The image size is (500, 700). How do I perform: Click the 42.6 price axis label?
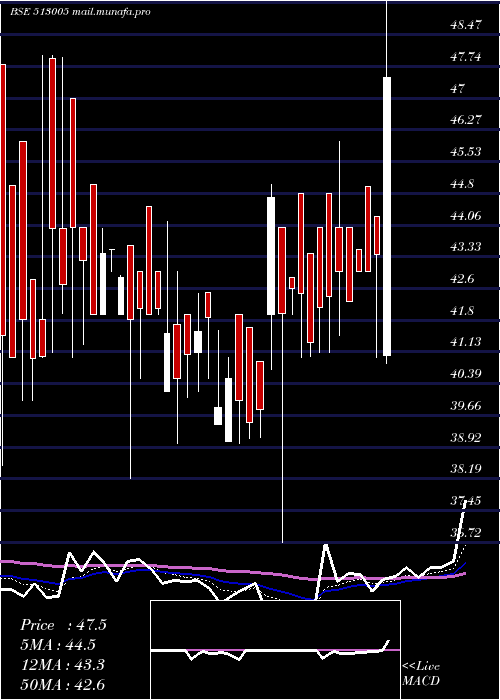pos(462,279)
